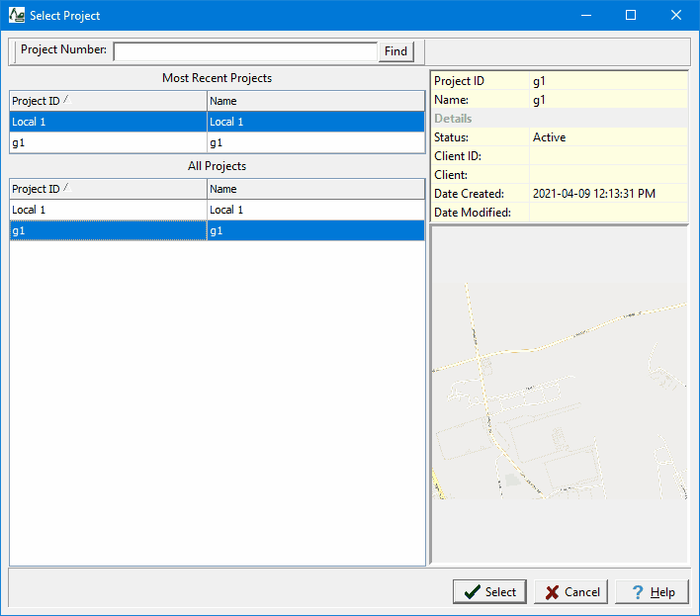This screenshot has width=700, height=616.
Task: Select g1 row in All Projects list
Action: [109, 230]
